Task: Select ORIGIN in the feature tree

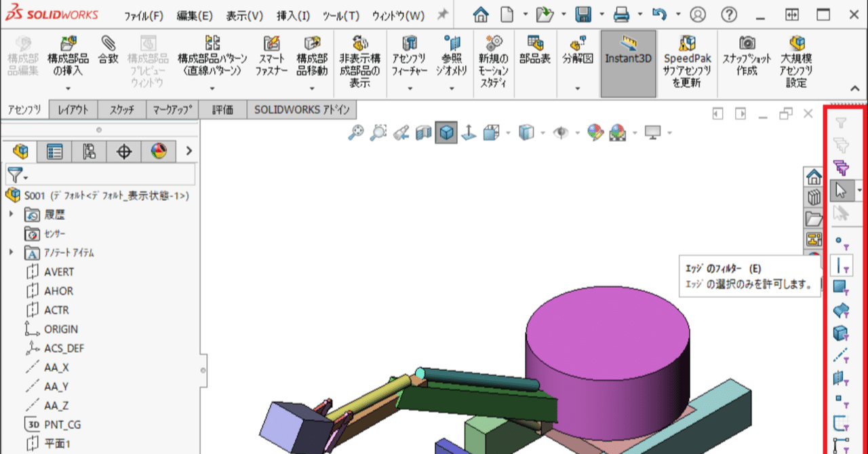Action: coord(61,329)
